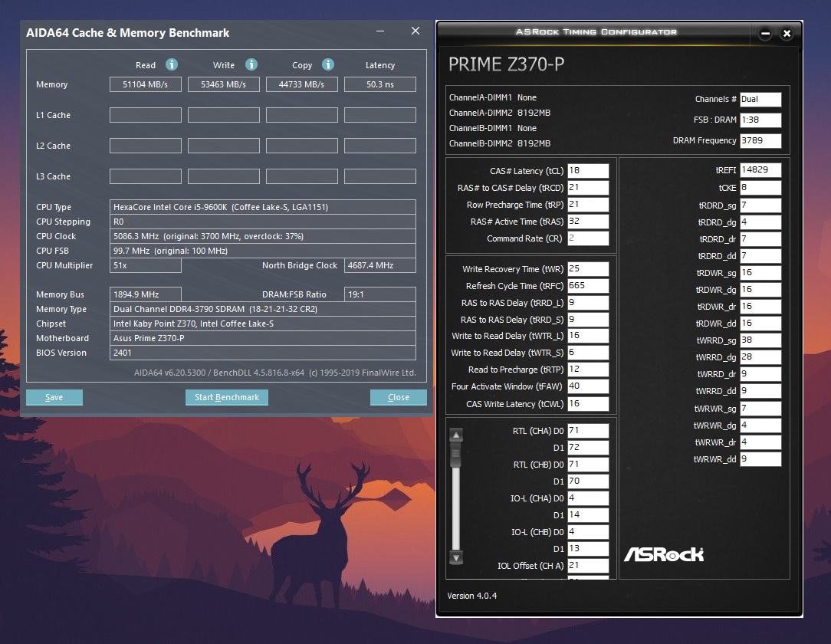This screenshot has width=831, height=644.
Task: Click the Memory Bus 1894.9 MHz field
Action: coord(145,294)
